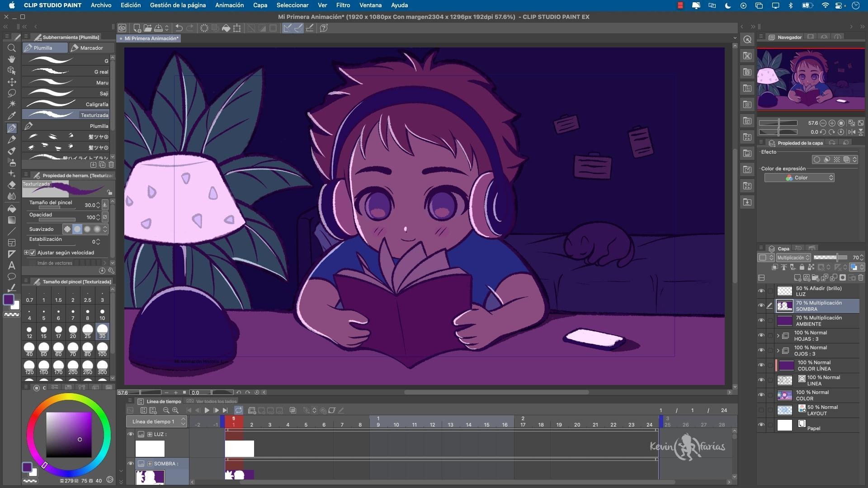This screenshot has width=868, height=488.
Task: Open the Animación menu
Action: click(x=229, y=5)
